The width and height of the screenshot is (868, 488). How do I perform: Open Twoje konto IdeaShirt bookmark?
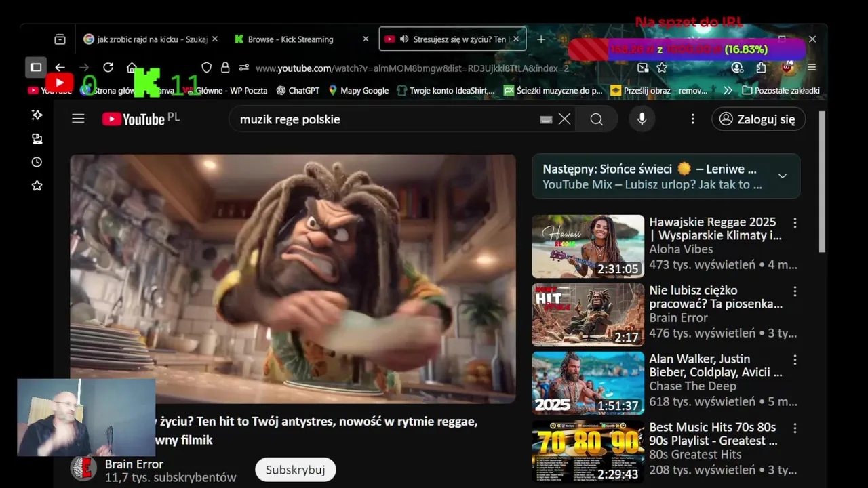pyautogui.click(x=446, y=90)
